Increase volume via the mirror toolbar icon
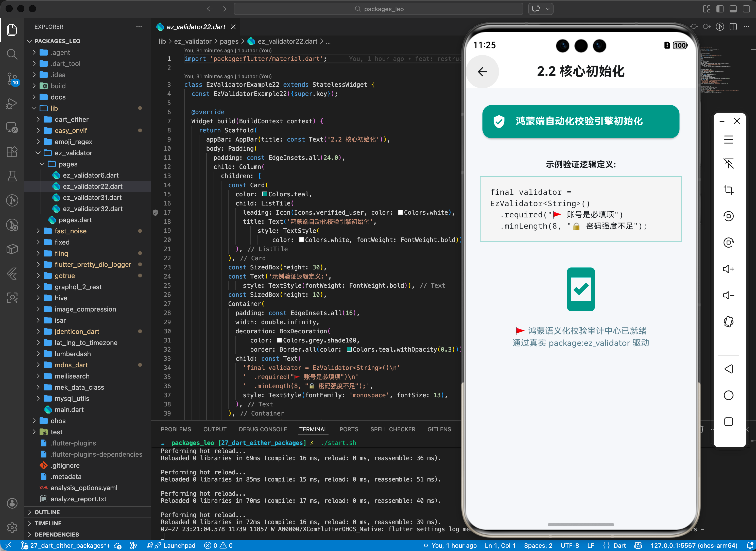This screenshot has width=756, height=551. (729, 269)
